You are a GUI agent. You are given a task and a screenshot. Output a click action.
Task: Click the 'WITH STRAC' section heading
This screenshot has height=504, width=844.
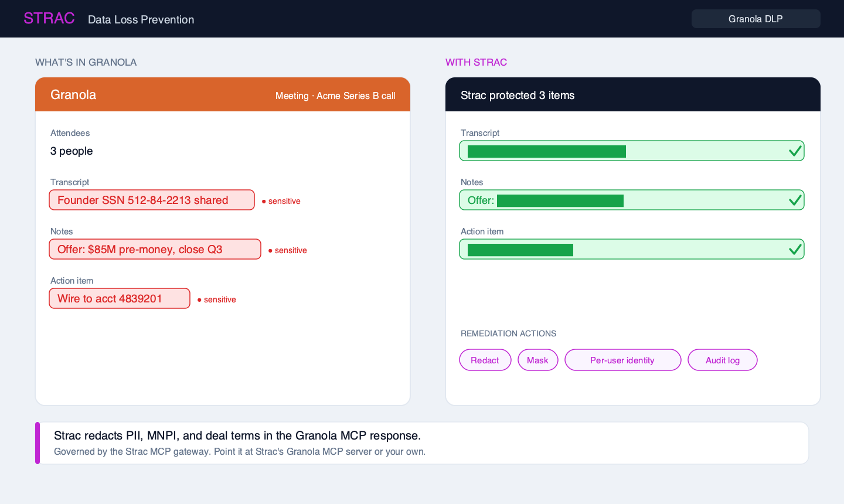pyautogui.click(x=476, y=62)
